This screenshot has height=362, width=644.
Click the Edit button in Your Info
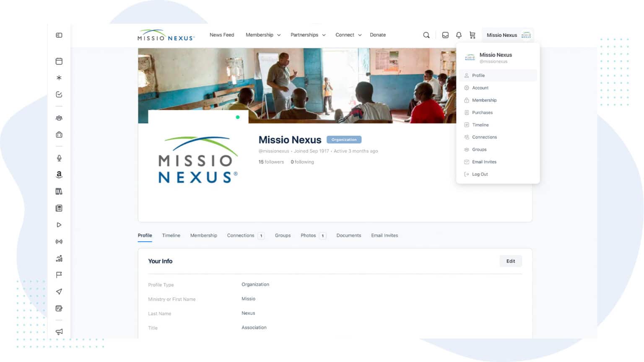coord(511,261)
